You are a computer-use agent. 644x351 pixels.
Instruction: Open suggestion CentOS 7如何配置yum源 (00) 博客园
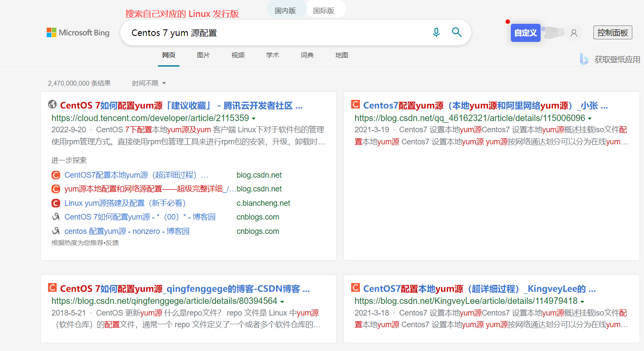click(x=140, y=217)
